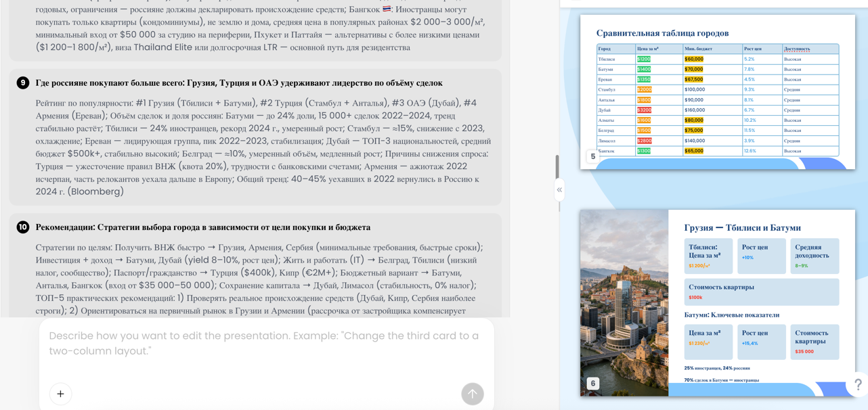Click the outline scrollbar thumb
This screenshot has width=868, height=410.
click(x=557, y=167)
